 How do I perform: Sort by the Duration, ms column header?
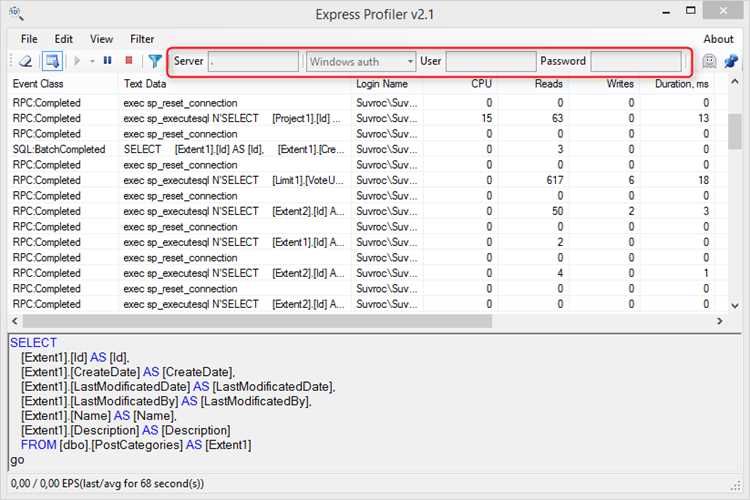click(x=682, y=84)
